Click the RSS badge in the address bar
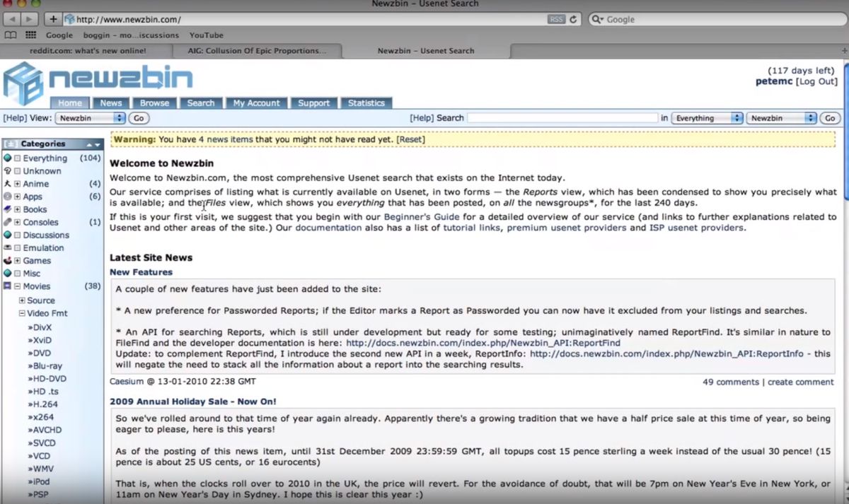Viewport: 849px width, 504px height. click(557, 19)
